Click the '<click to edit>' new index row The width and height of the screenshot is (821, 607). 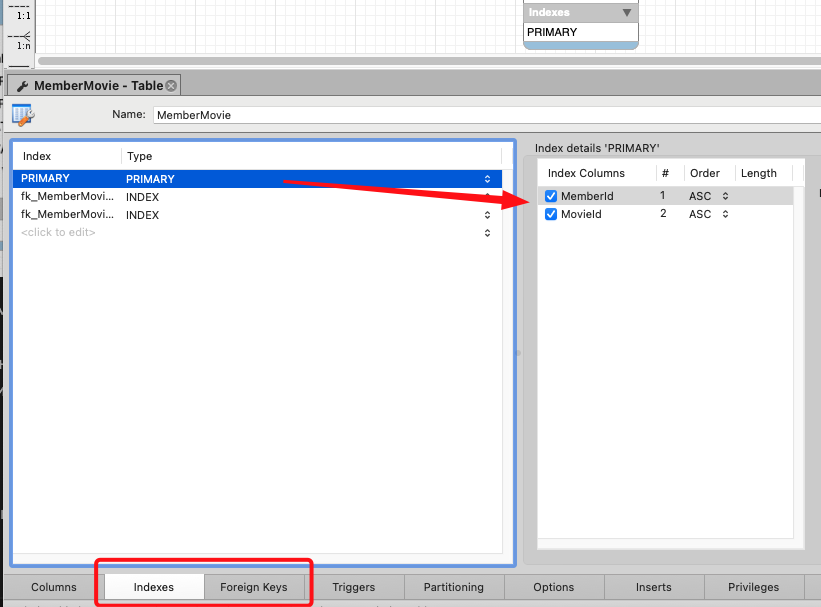pos(58,232)
